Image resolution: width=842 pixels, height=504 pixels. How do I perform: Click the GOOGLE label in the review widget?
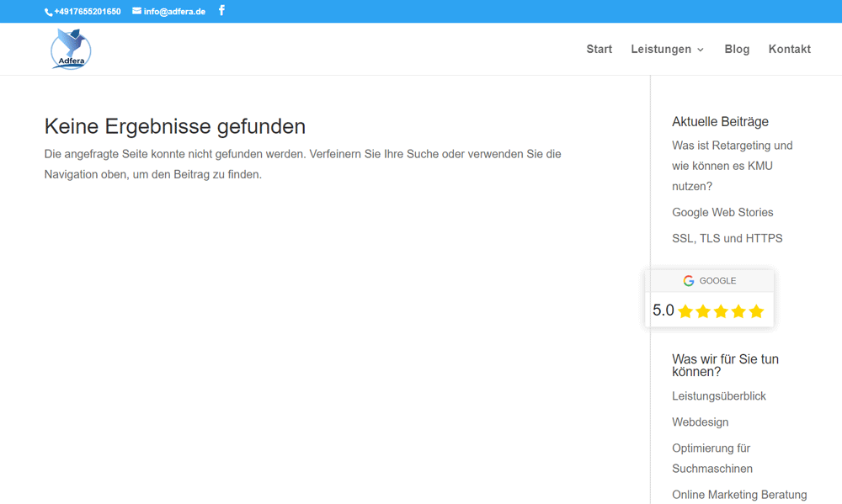pyautogui.click(x=717, y=281)
